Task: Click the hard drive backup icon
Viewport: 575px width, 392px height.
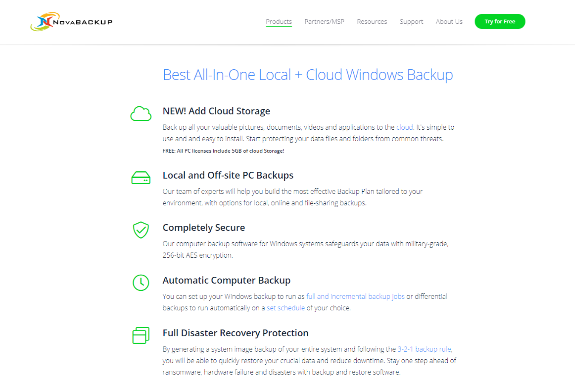Action: pos(141,178)
